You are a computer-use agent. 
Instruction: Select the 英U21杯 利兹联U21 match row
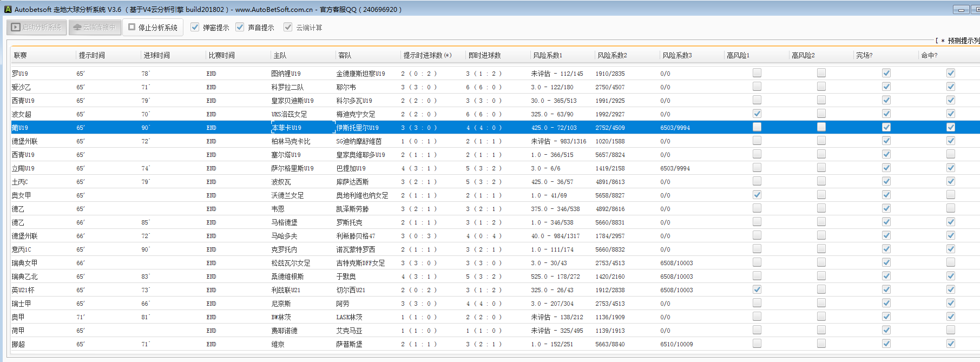286,290
